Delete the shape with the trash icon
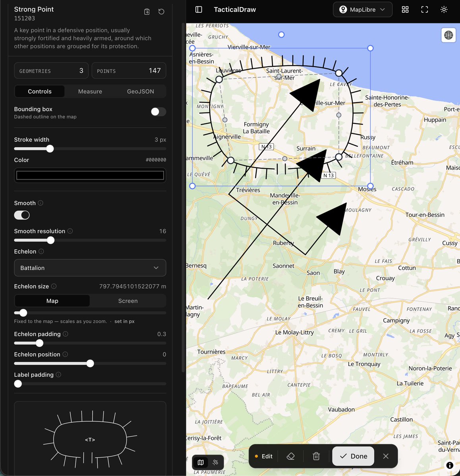 coord(316,456)
